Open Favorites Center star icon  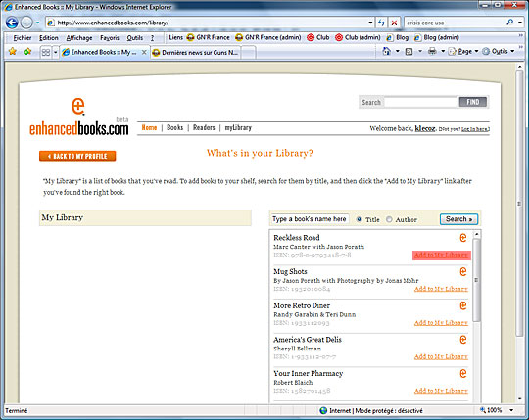coord(13,52)
